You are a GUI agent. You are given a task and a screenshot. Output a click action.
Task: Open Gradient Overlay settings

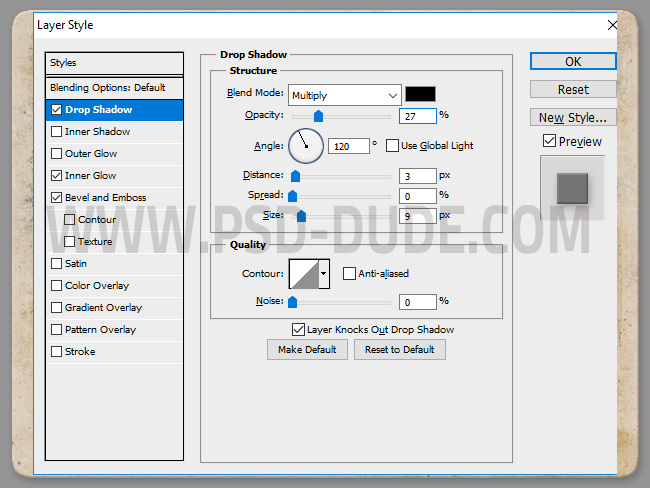point(104,308)
